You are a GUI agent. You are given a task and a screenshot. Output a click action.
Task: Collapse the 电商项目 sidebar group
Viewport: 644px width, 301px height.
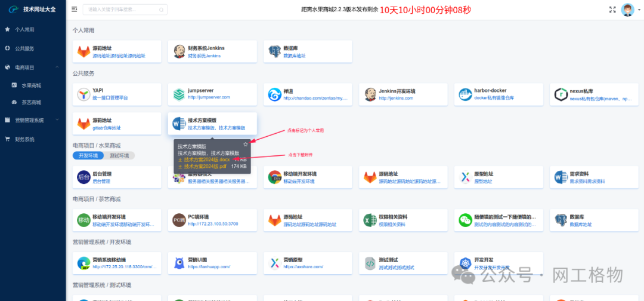coord(33,67)
